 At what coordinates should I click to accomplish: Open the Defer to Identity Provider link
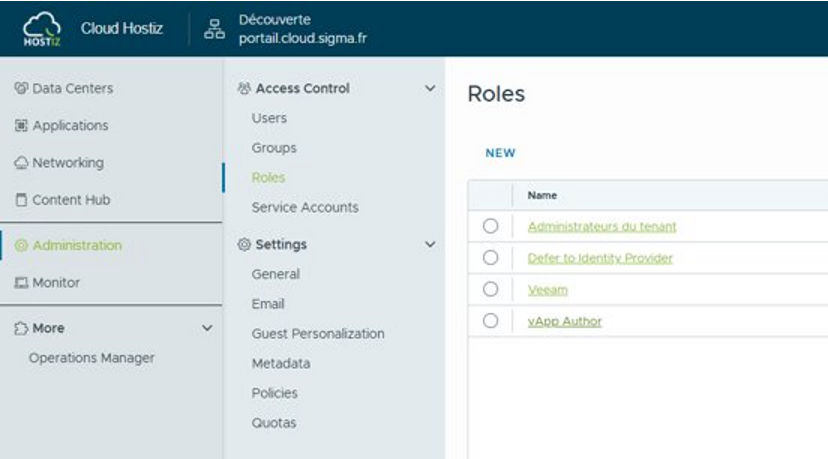point(599,258)
